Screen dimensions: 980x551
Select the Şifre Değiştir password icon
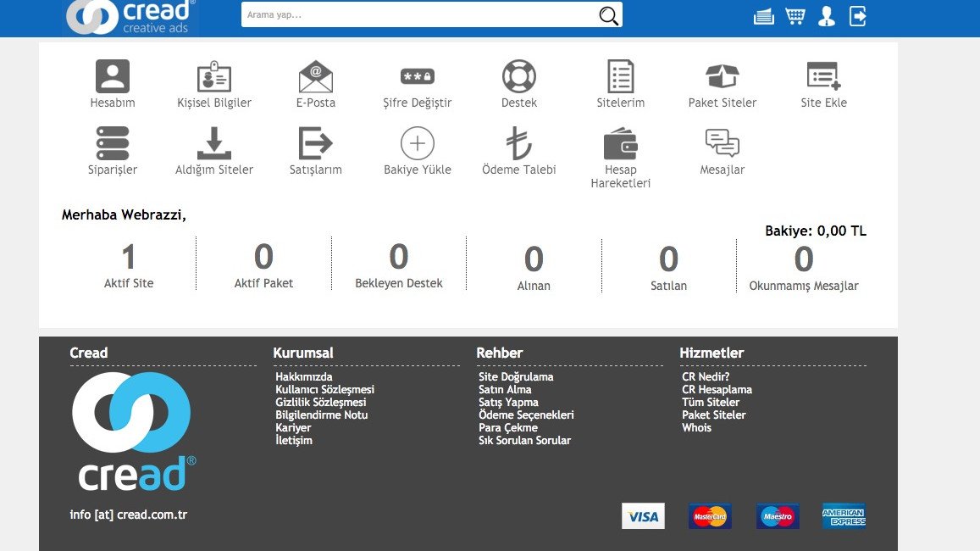click(x=418, y=76)
